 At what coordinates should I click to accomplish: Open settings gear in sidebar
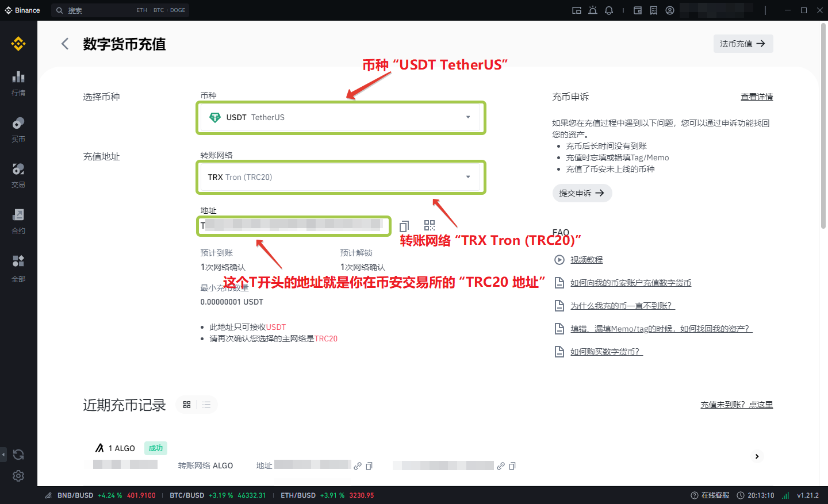coord(18,476)
